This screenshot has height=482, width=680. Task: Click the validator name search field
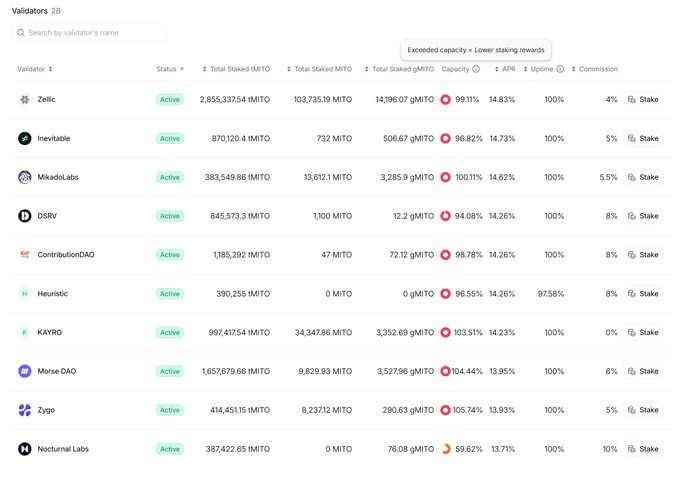[90, 33]
